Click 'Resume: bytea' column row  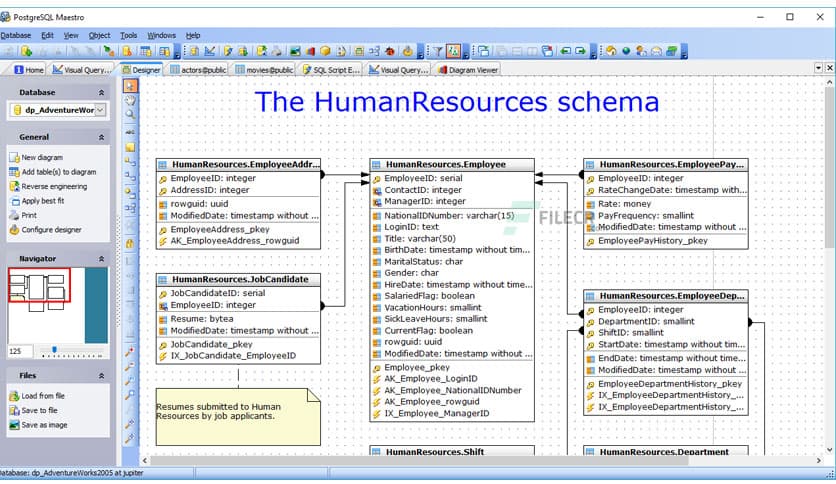coord(238,319)
